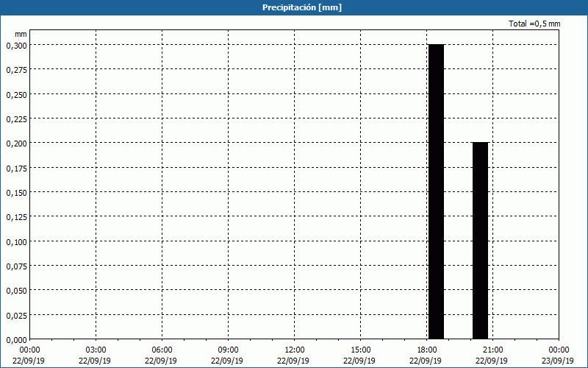This screenshot has height=368, width=588.
Task: Click the 12:00 22/09/19 time label
Action: (x=293, y=355)
